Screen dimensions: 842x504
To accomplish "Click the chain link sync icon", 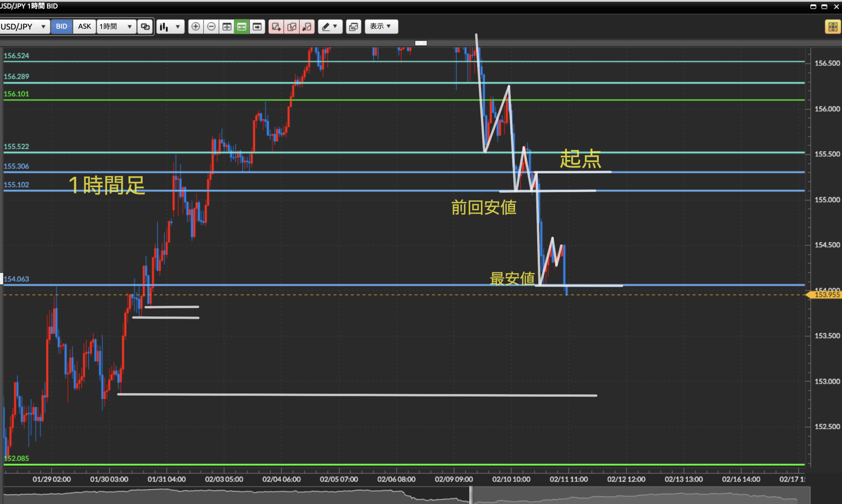I will pyautogui.click(x=145, y=27).
